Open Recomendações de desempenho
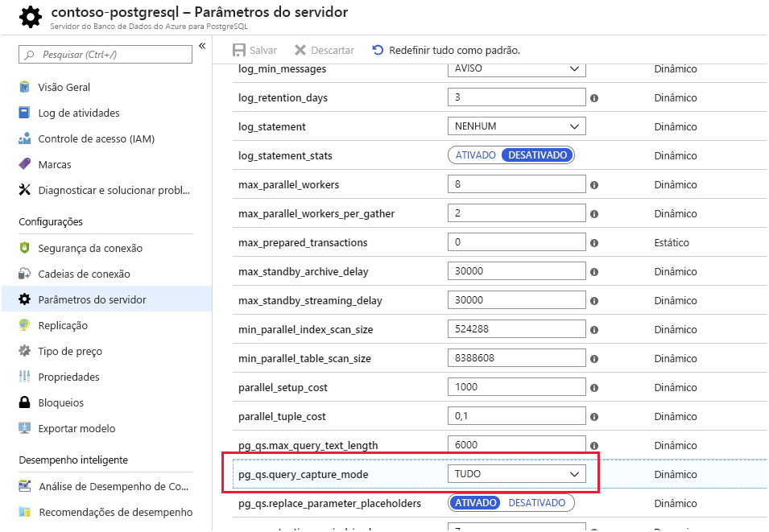Screen dimensions: 769x532 [115, 512]
